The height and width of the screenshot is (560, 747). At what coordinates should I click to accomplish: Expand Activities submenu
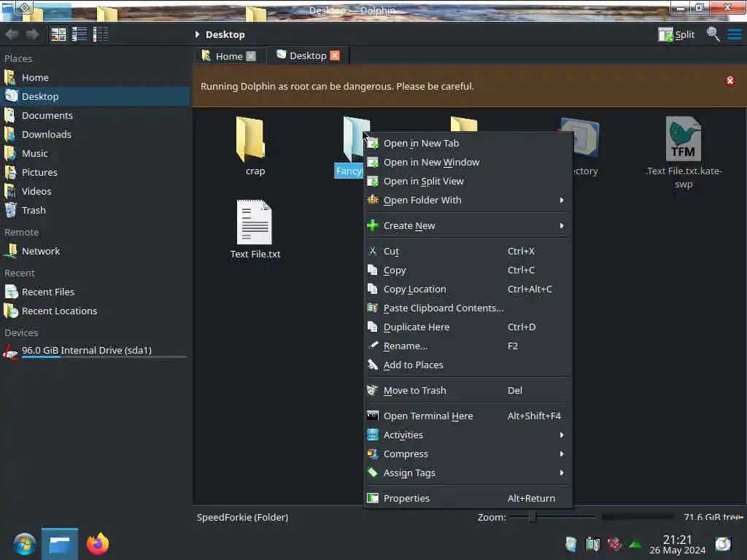point(468,435)
